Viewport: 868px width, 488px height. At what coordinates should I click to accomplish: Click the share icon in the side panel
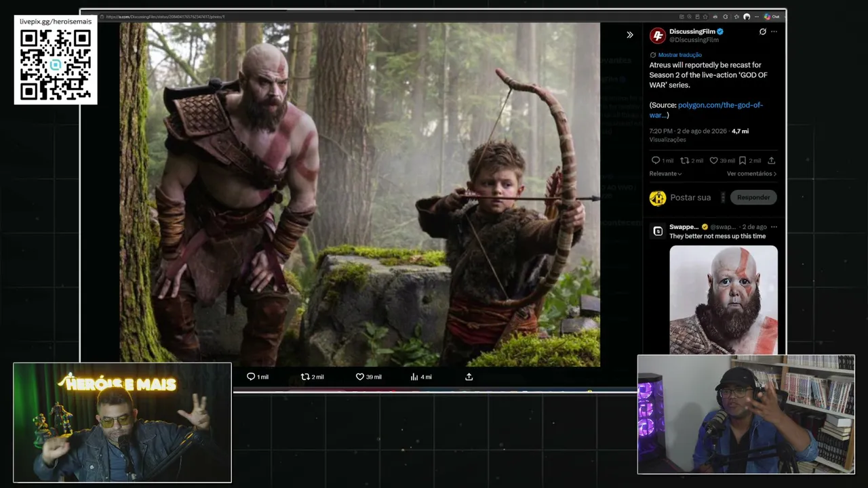pyautogui.click(x=771, y=161)
